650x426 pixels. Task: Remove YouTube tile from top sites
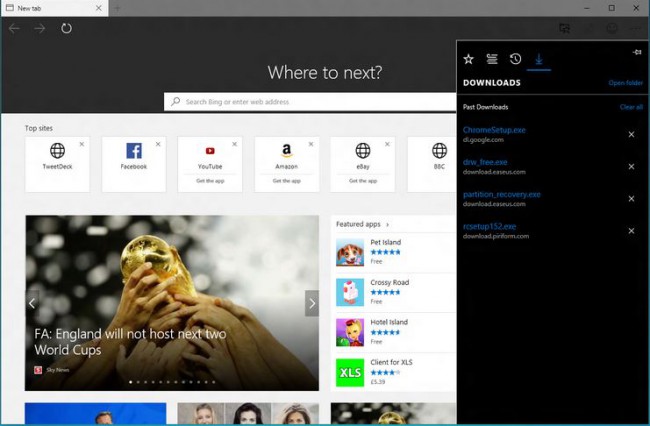coord(235,144)
